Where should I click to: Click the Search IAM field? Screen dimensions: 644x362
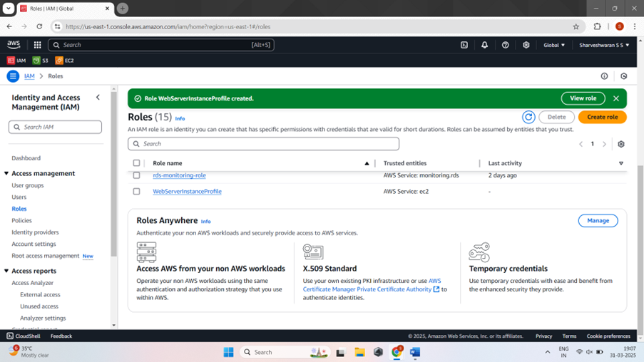point(55,128)
